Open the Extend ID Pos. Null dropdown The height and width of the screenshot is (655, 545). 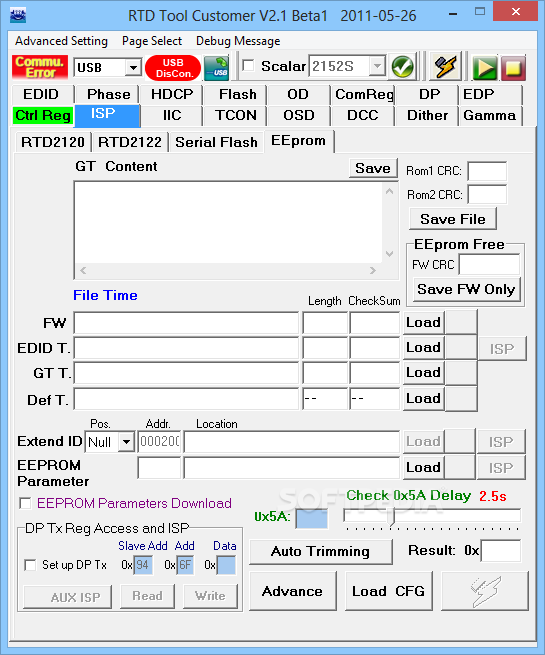click(x=126, y=442)
